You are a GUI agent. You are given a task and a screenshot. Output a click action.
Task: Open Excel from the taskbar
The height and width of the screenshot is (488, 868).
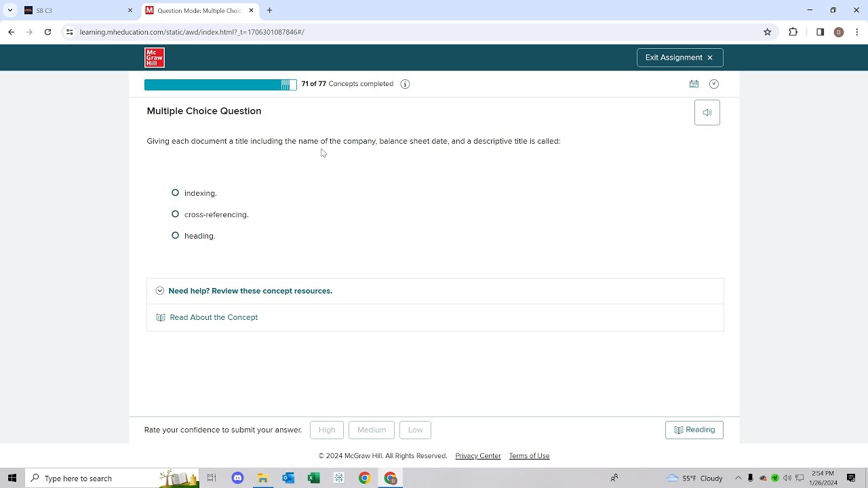313,478
